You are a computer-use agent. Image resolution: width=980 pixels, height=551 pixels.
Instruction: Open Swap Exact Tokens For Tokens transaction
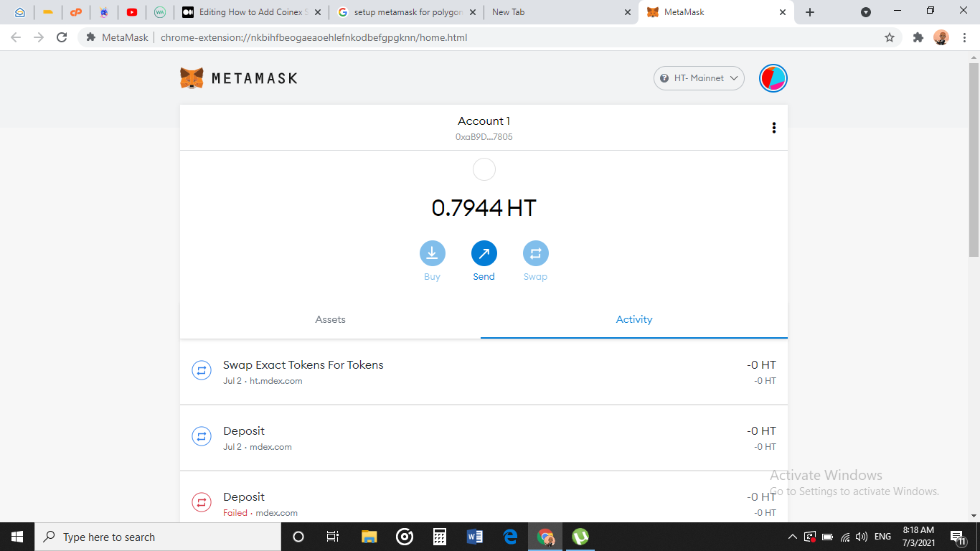click(484, 372)
